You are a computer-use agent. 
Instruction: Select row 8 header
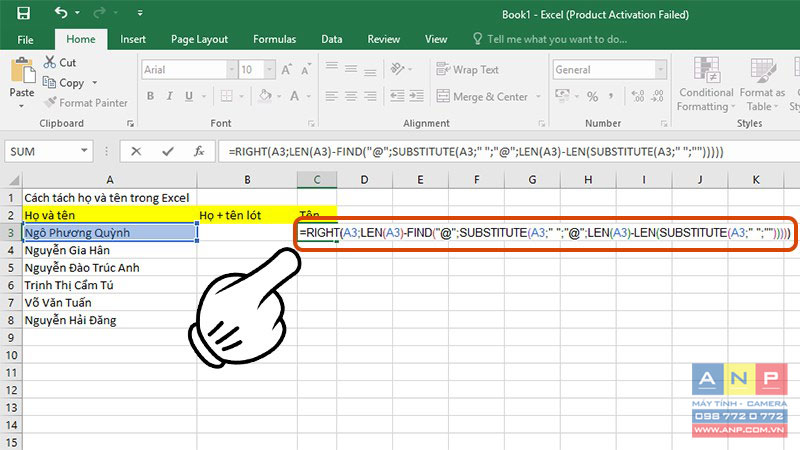pos(11,320)
